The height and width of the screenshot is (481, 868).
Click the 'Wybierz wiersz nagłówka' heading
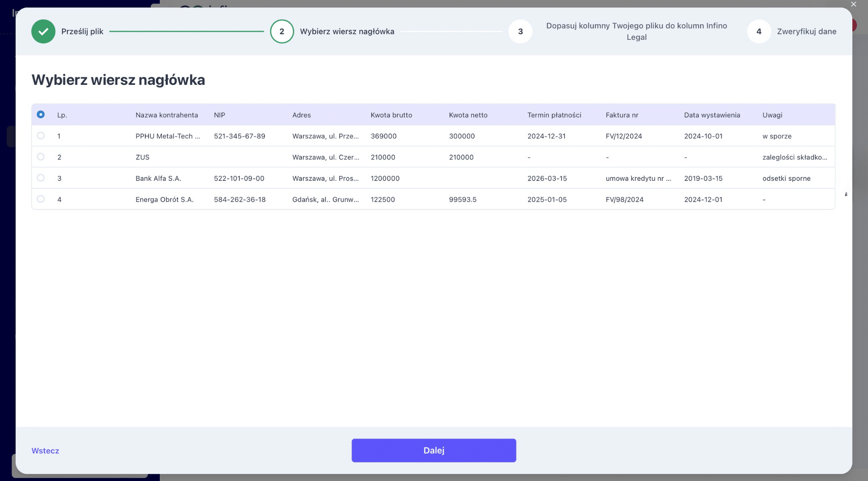pyautogui.click(x=118, y=80)
